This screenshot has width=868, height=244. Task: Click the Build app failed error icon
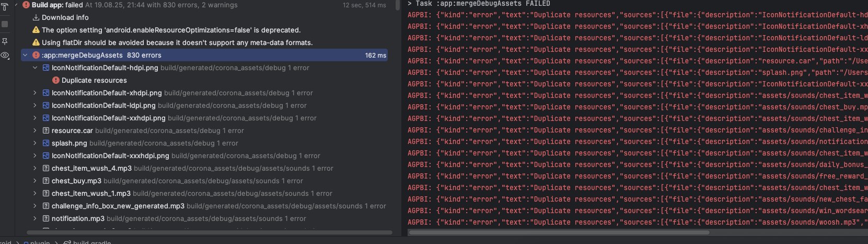(x=26, y=5)
